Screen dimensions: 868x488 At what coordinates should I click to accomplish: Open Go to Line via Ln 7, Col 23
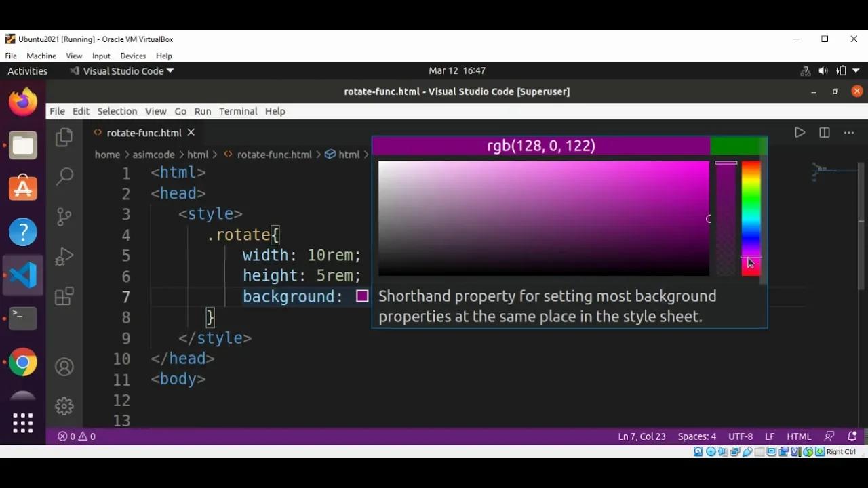[x=642, y=436]
